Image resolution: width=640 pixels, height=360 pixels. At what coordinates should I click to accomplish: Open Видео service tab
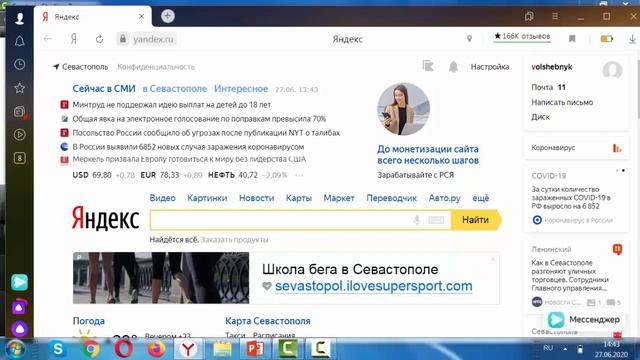pos(162,198)
